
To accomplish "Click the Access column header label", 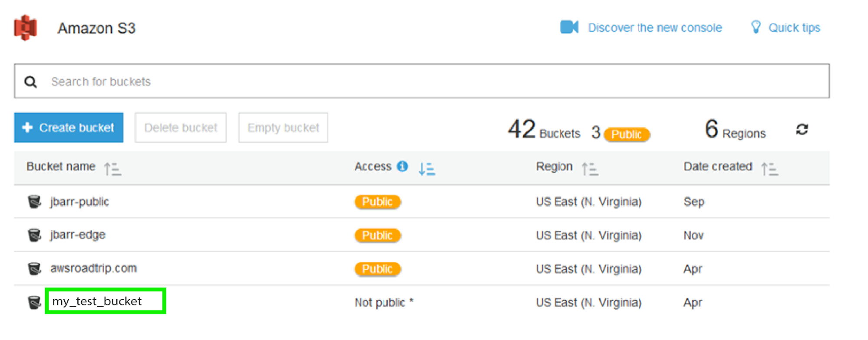I will tap(373, 167).
